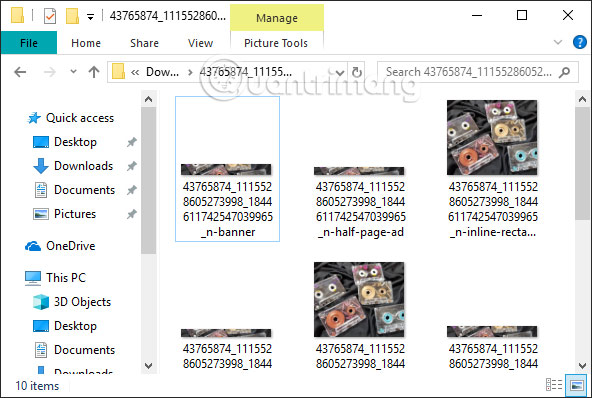Click the folder icon in address bar
Viewport: 592px width, 398px height.
(x=118, y=71)
